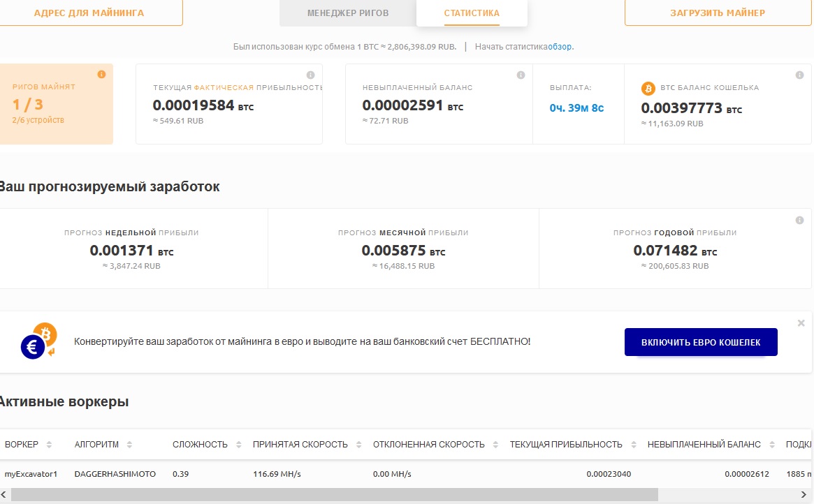814x504 pixels.
Task: Click horizontal scrollbar right arrow
Action: (x=804, y=495)
